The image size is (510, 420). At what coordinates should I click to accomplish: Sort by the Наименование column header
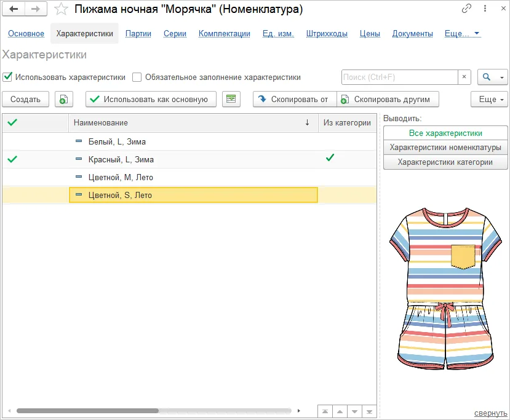[193, 123]
